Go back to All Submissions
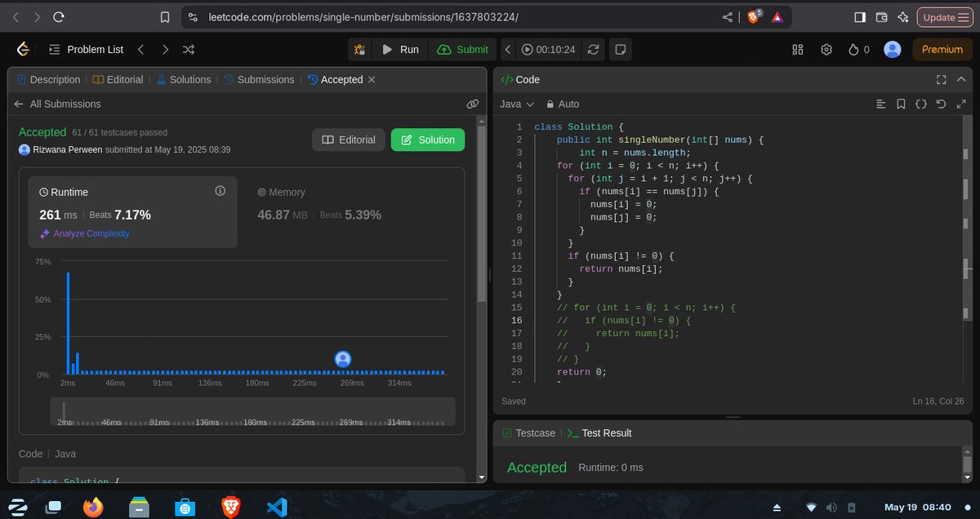Image resolution: width=980 pixels, height=519 pixels. [x=58, y=104]
